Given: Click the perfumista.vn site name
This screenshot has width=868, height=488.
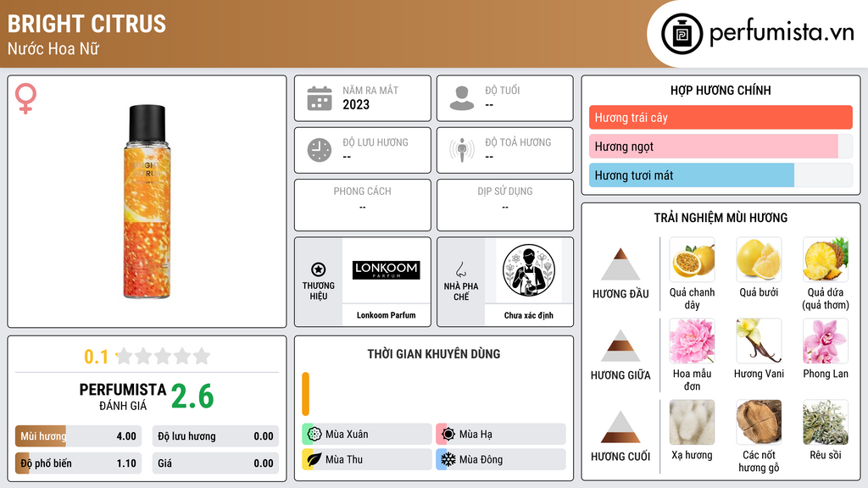Looking at the screenshot, I should (x=782, y=32).
